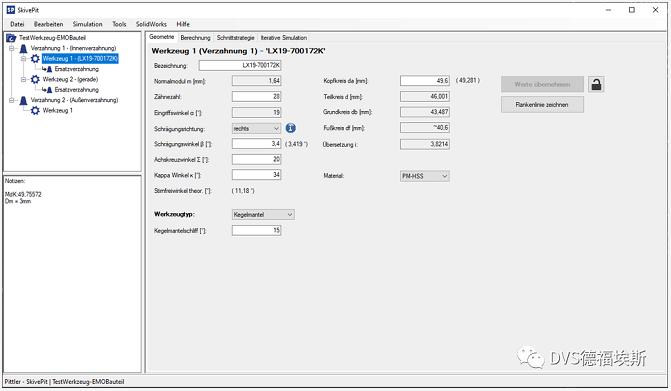Open the Werkzeugtyp dropdown showing Kegelmantel
The image size is (671, 391).
point(263,214)
